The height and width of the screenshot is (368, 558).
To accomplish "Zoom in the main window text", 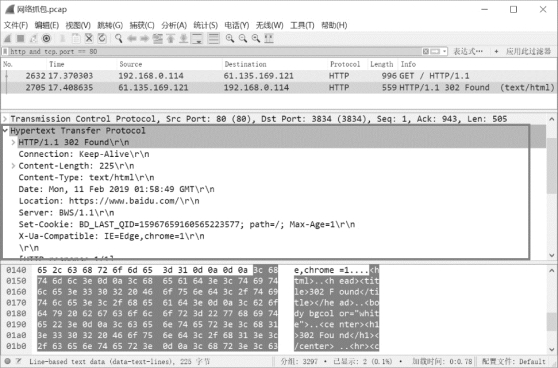I will 230,38.
